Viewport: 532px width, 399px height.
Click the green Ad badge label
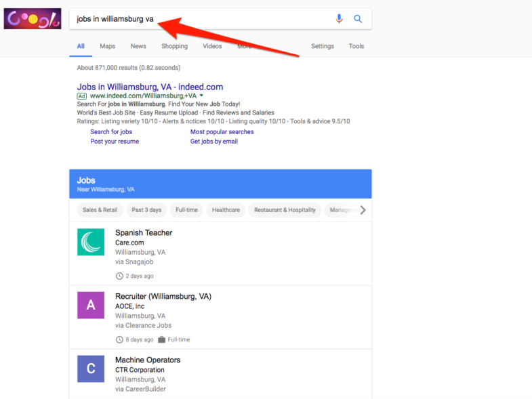click(82, 96)
